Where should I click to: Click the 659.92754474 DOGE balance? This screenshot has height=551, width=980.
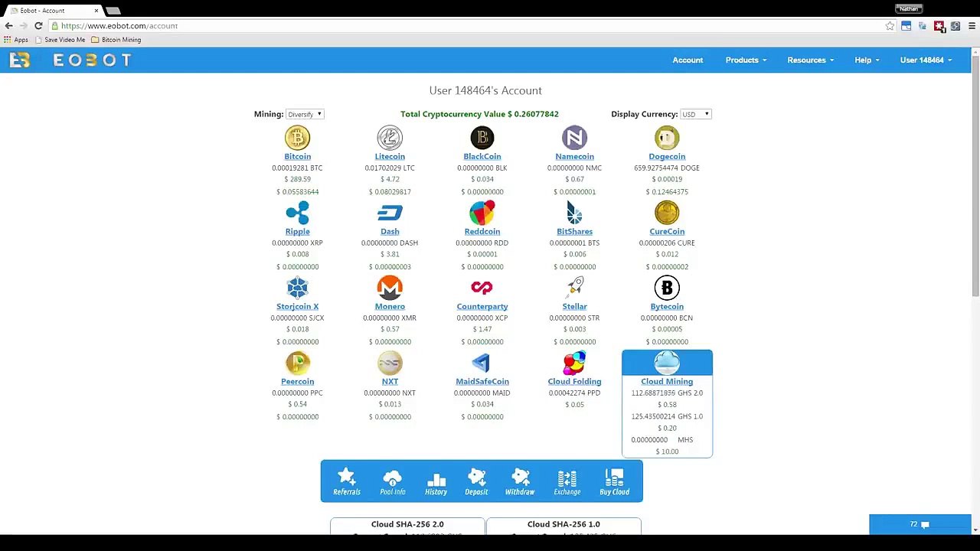coord(667,168)
